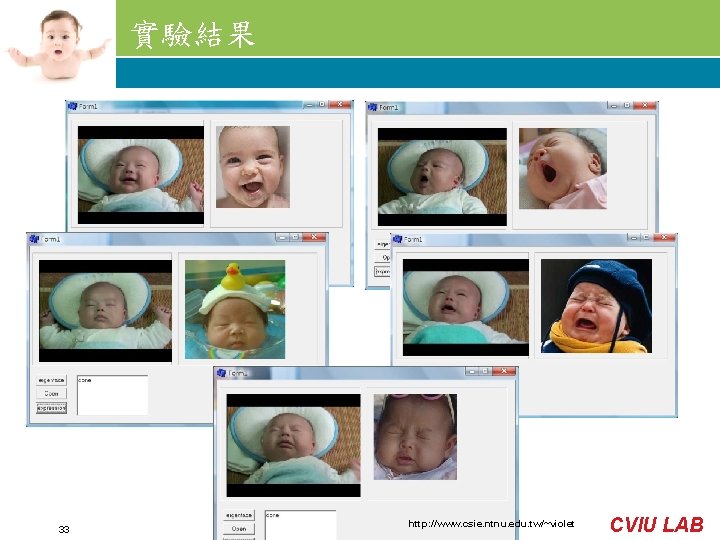Click the Form1 app icon of yawning baby window
This screenshot has width=720, height=540.
tap(372, 107)
